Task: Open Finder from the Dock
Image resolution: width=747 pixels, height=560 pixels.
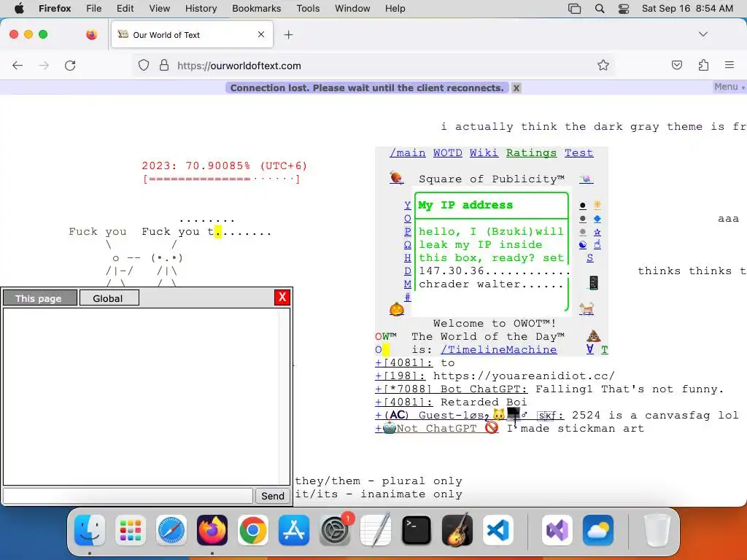Action: point(90,530)
